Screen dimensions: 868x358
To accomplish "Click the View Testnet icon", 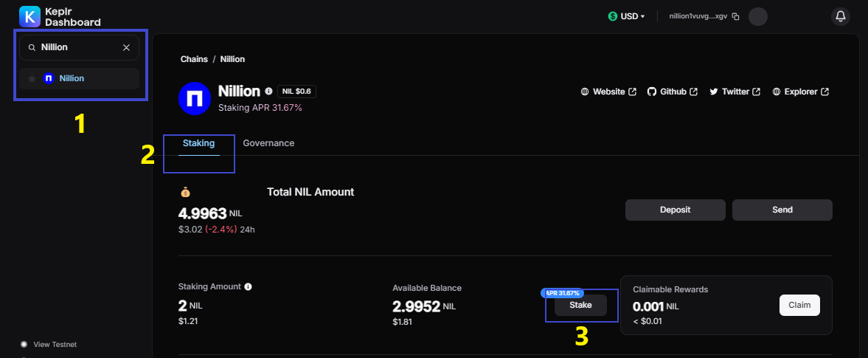I will [24, 345].
